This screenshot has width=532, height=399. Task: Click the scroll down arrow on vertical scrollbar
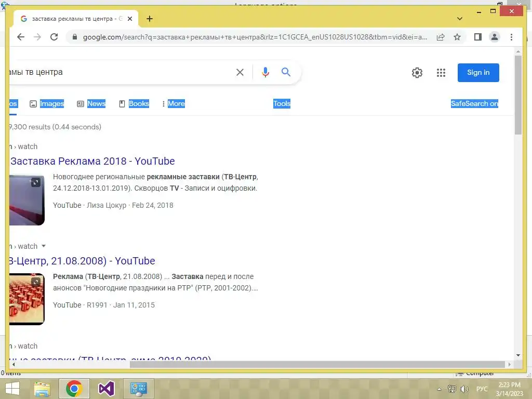(518, 355)
